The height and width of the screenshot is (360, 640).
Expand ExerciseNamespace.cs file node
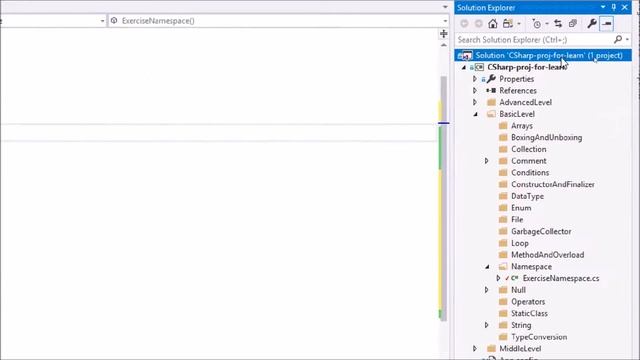click(498, 278)
